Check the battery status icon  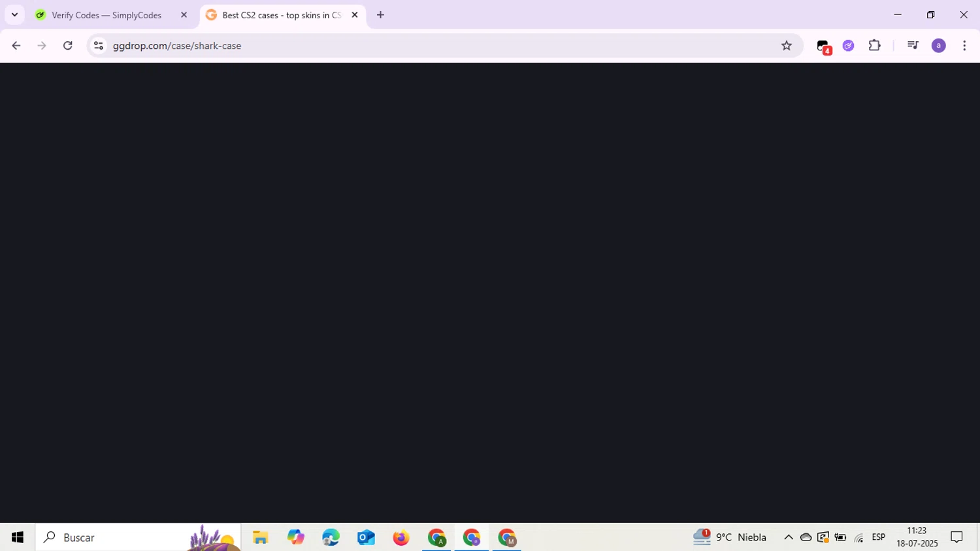click(841, 537)
